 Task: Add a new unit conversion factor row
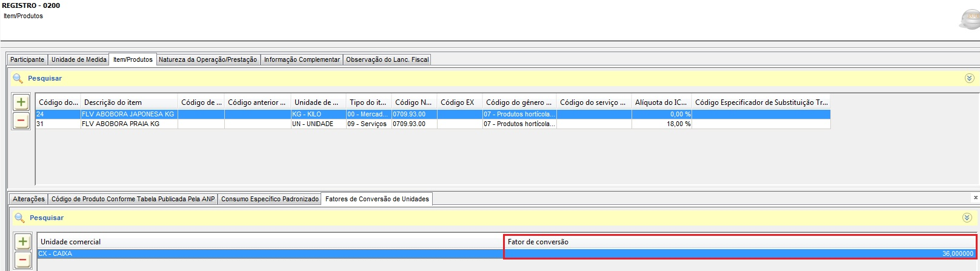[x=22, y=242]
